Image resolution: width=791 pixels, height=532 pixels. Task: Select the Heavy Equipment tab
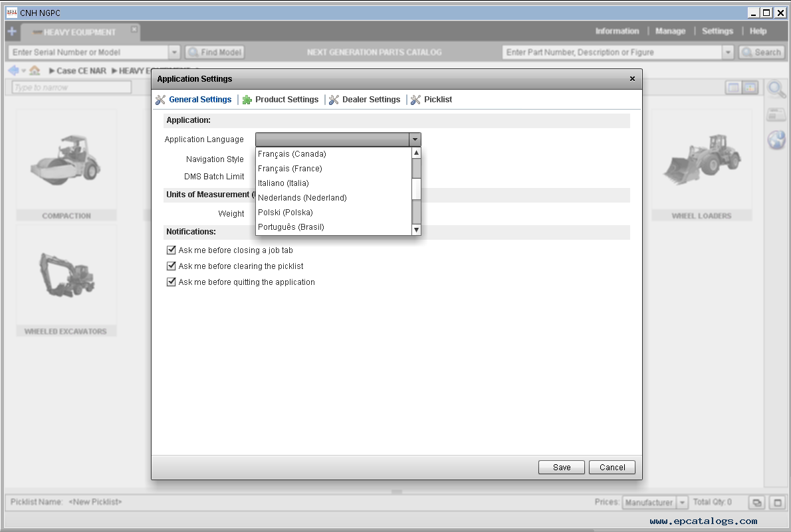click(x=79, y=33)
